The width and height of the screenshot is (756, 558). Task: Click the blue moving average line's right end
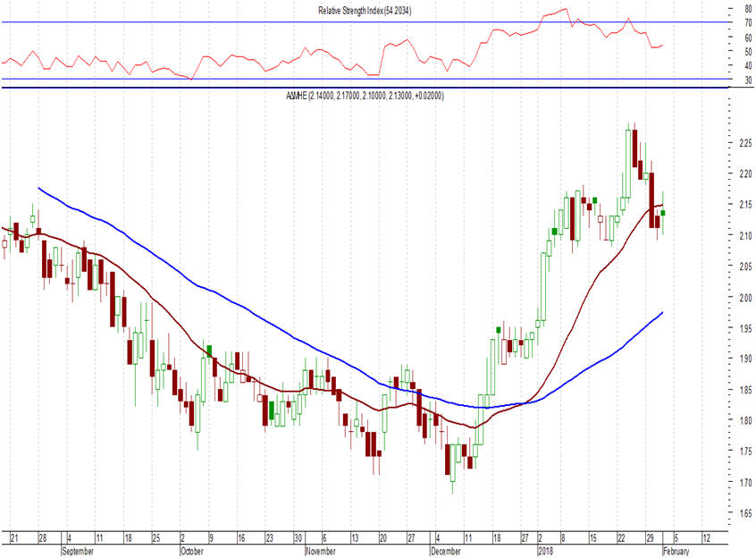tap(662, 313)
